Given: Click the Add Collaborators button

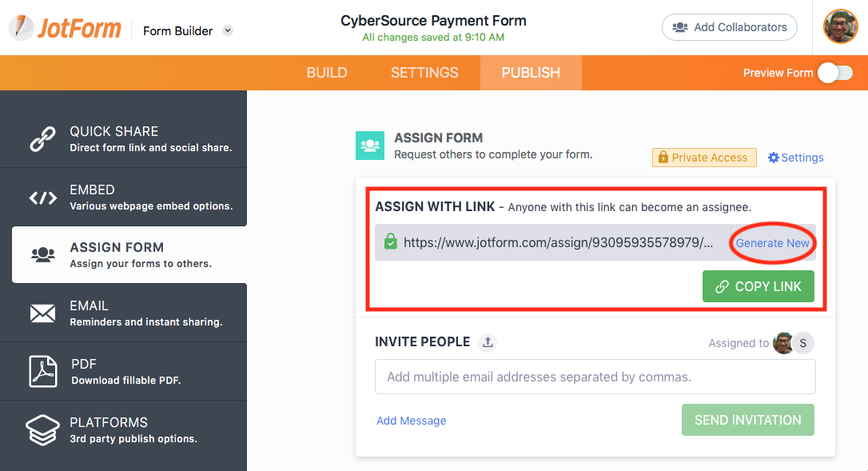Looking at the screenshot, I should tap(729, 27).
